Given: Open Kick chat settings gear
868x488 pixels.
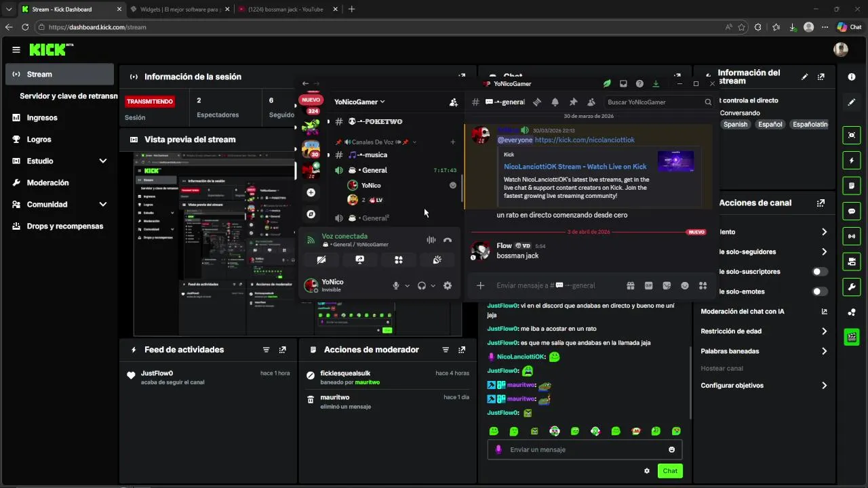Looking at the screenshot, I should 647,471.
